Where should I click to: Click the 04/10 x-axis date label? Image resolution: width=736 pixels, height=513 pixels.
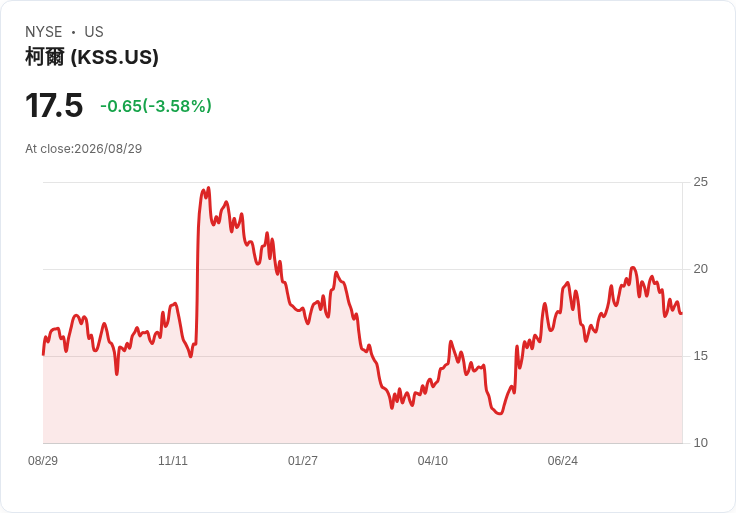433,460
